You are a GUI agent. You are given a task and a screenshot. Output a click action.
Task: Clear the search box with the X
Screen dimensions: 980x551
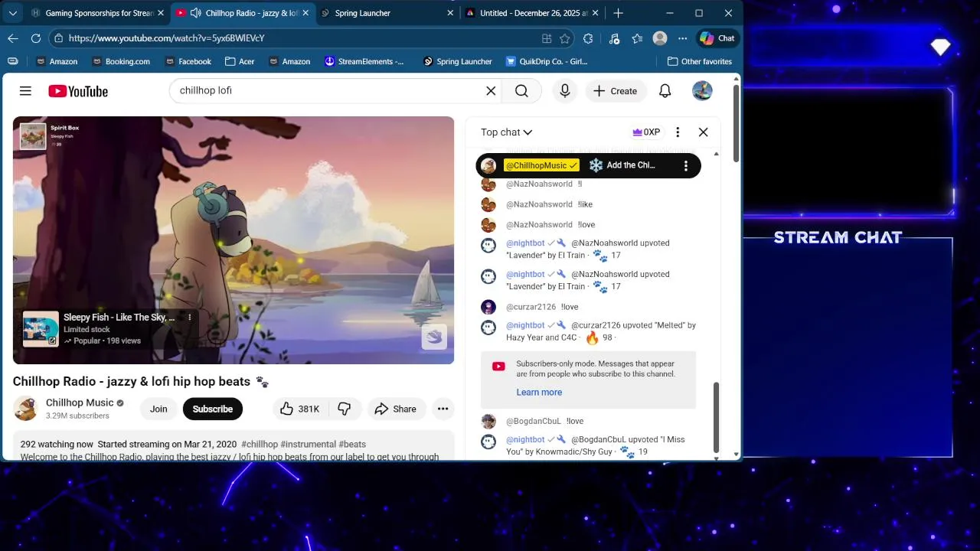coord(491,91)
